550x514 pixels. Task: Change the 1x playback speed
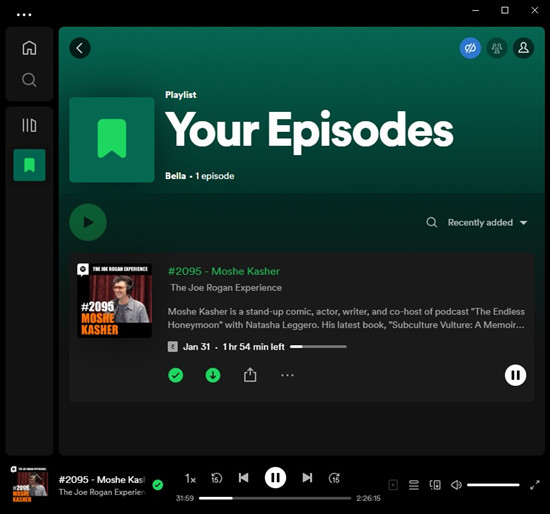point(190,478)
